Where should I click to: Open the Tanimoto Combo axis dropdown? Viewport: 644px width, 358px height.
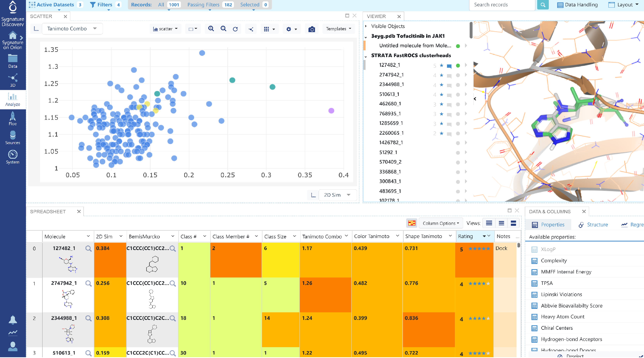point(72,28)
